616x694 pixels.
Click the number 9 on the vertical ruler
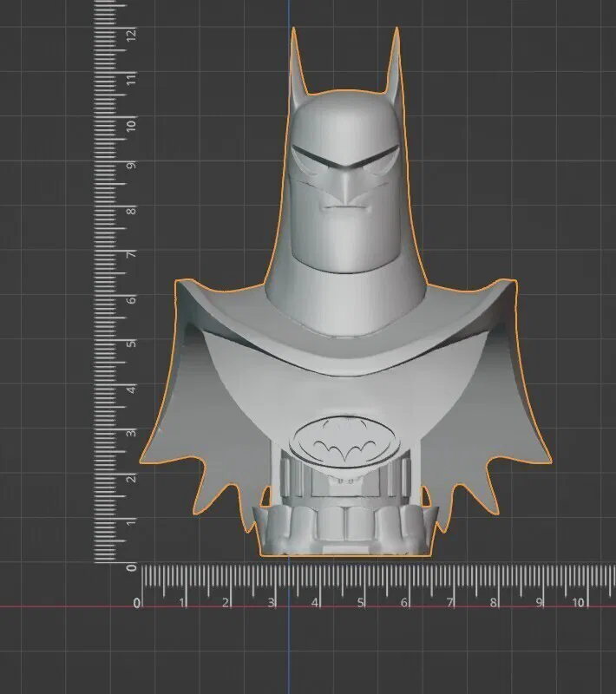coord(131,165)
